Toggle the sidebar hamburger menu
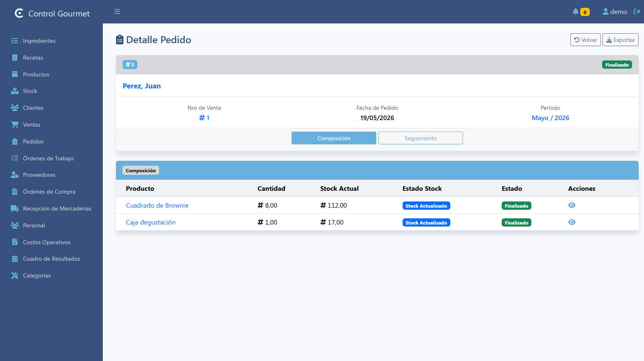Screen dimensions: 644x361 coord(117,12)
